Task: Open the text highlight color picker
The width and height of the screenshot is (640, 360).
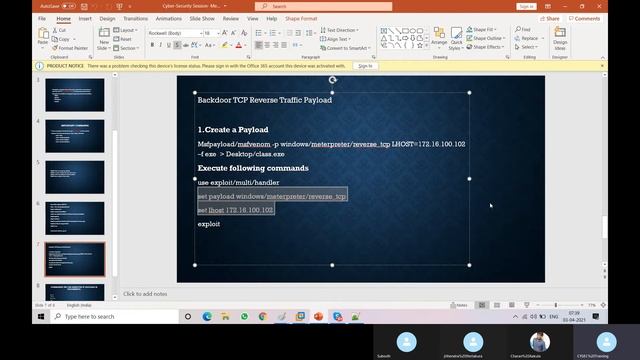Action: [224, 45]
